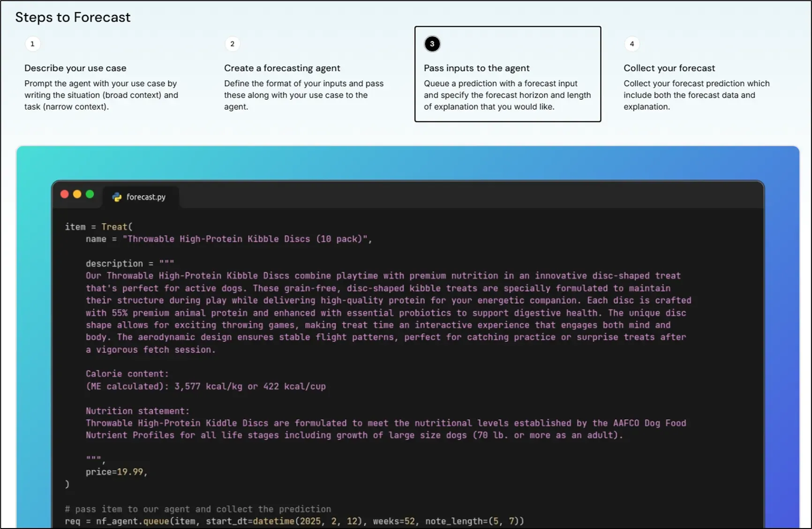This screenshot has height=529, width=812.
Task: Click the step 4 number circle
Action: [x=632, y=44]
